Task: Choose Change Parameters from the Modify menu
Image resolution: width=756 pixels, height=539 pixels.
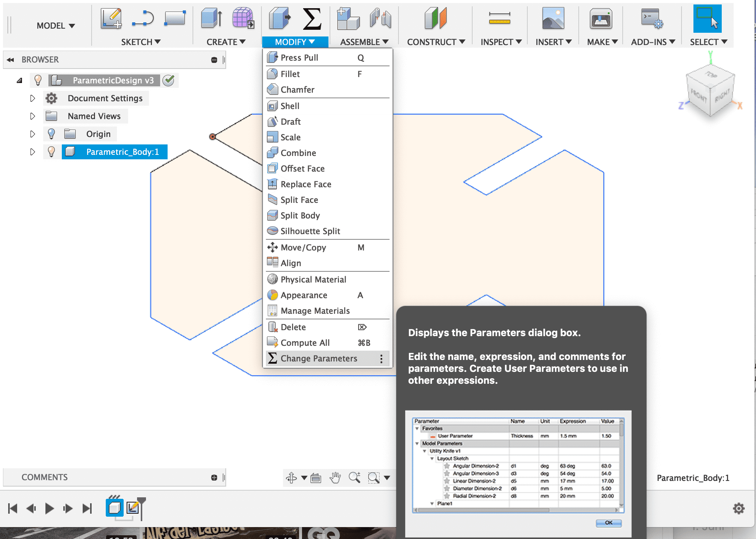Action: pos(319,358)
